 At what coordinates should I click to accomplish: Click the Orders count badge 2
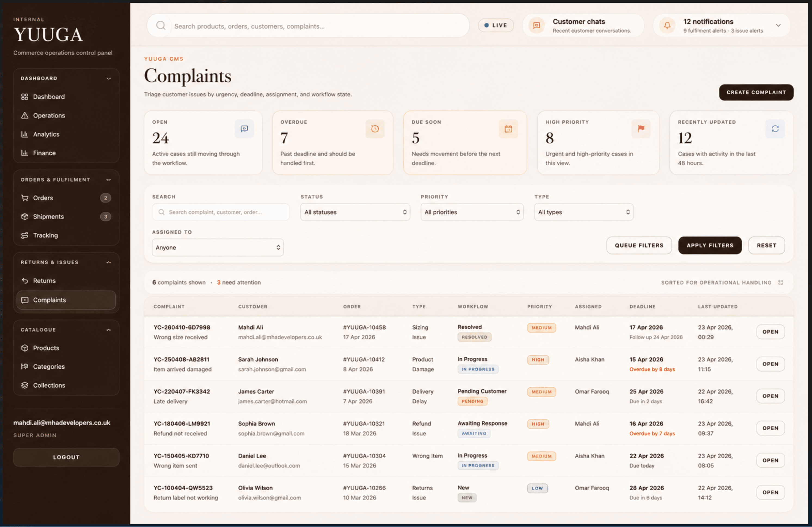pos(105,198)
